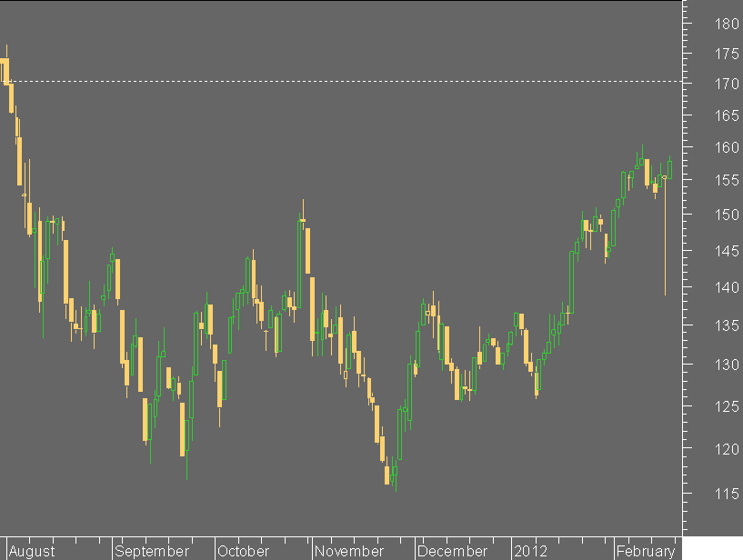
Task: Click the October label on the time axis
Action: point(243,551)
